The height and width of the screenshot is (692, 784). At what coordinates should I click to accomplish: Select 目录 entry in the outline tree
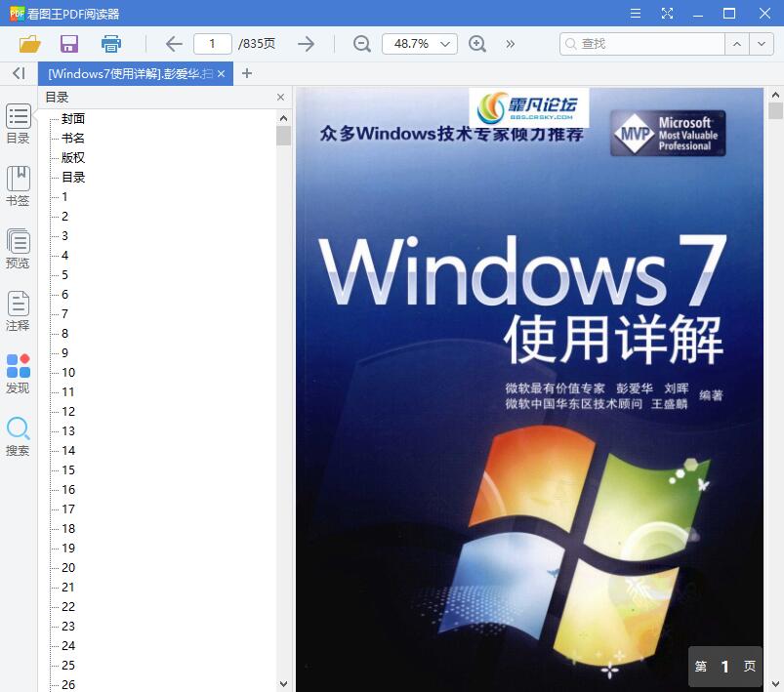pyautogui.click(x=73, y=177)
